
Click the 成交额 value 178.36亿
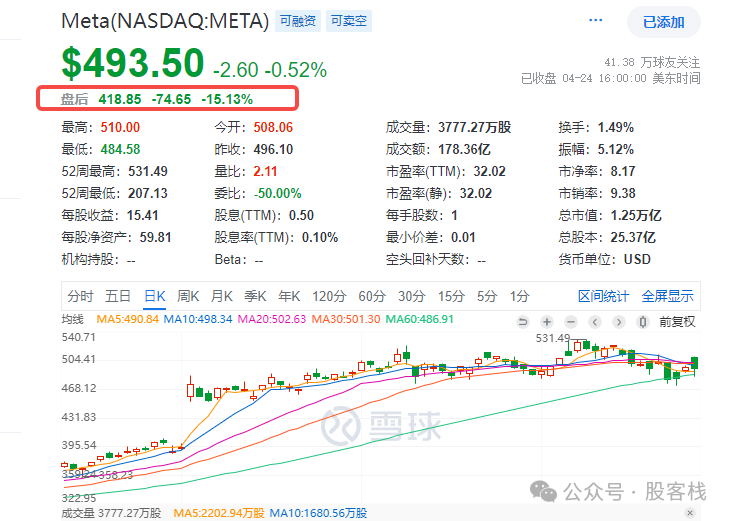pyautogui.click(x=464, y=149)
